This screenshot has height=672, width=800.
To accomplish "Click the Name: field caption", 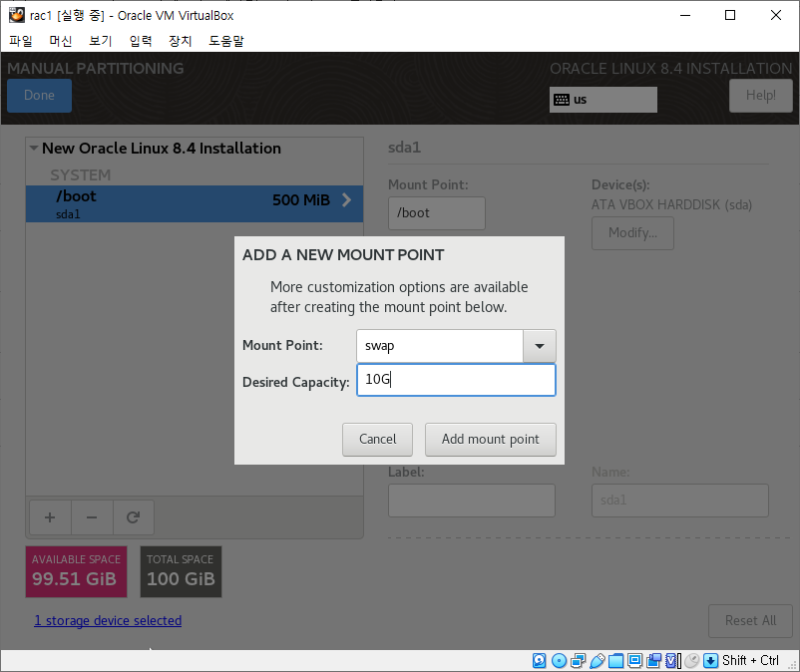I will (x=610, y=473).
